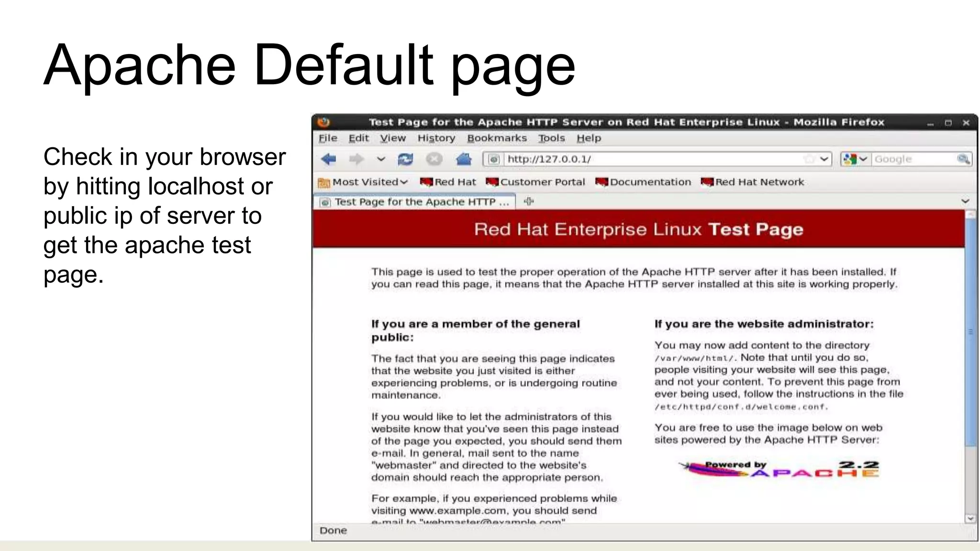The height and width of the screenshot is (551, 980).
Task: Expand the Most Visited bookmarks folder
Action: (363, 182)
